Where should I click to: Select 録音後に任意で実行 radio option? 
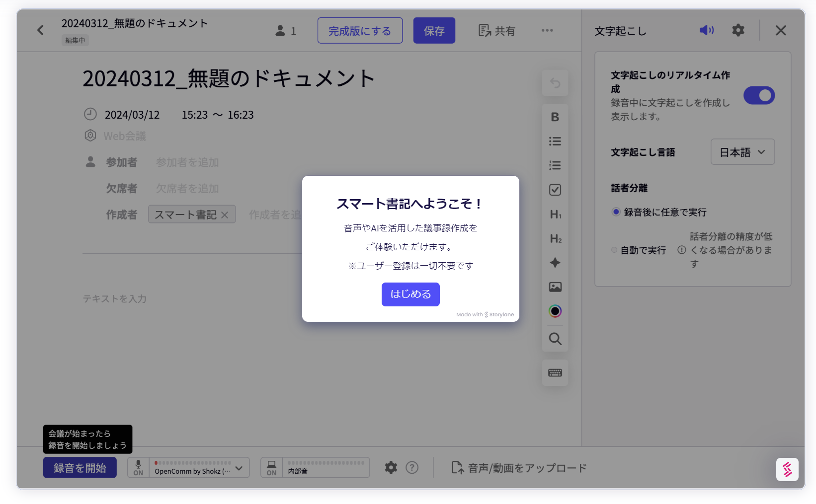[616, 212]
